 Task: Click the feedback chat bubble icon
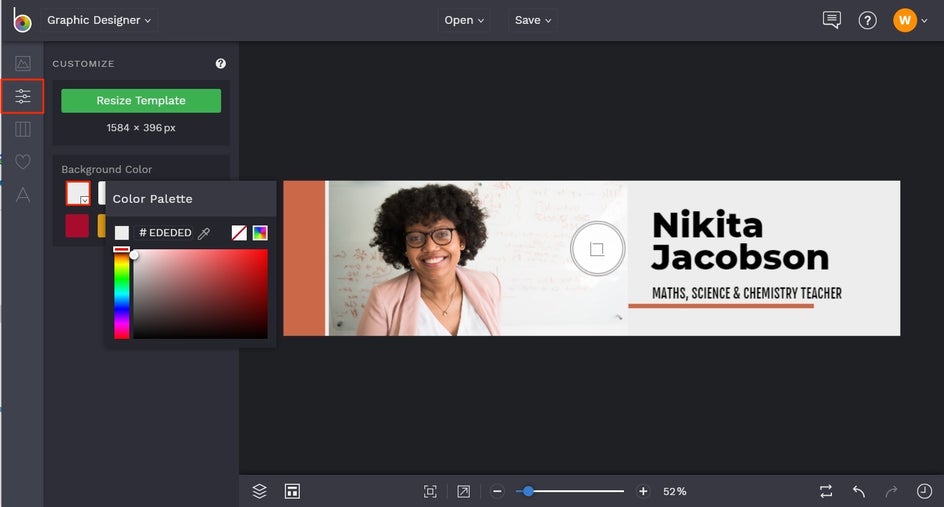pyautogui.click(x=831, y=20)
